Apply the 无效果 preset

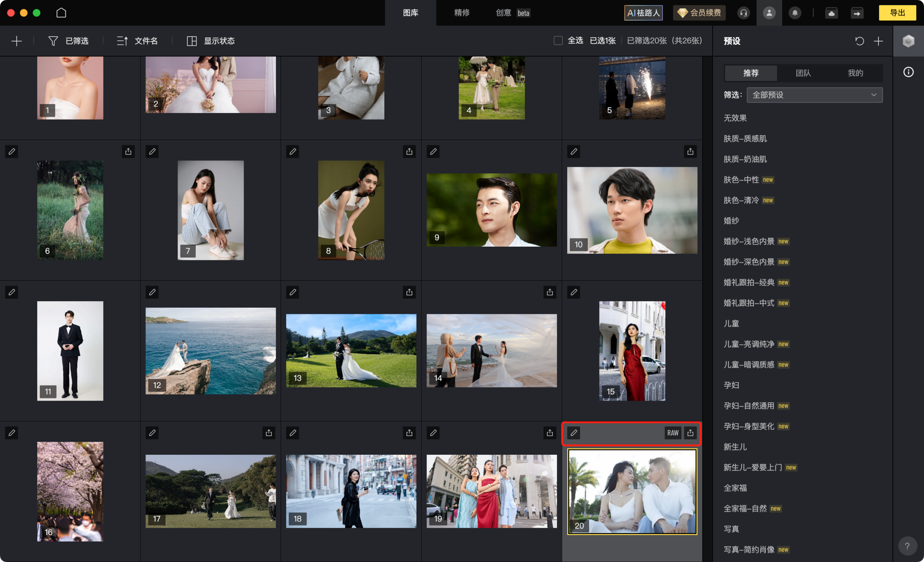[735, 118]
